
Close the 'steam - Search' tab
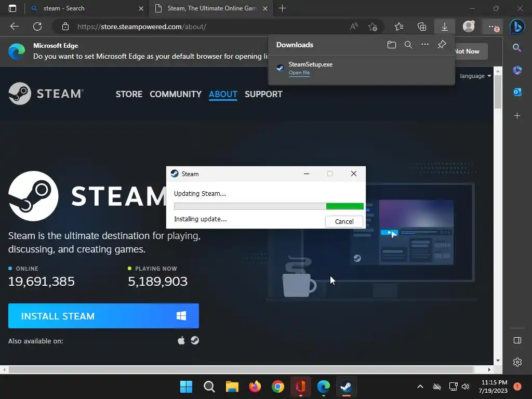click(x=141, y=8)
